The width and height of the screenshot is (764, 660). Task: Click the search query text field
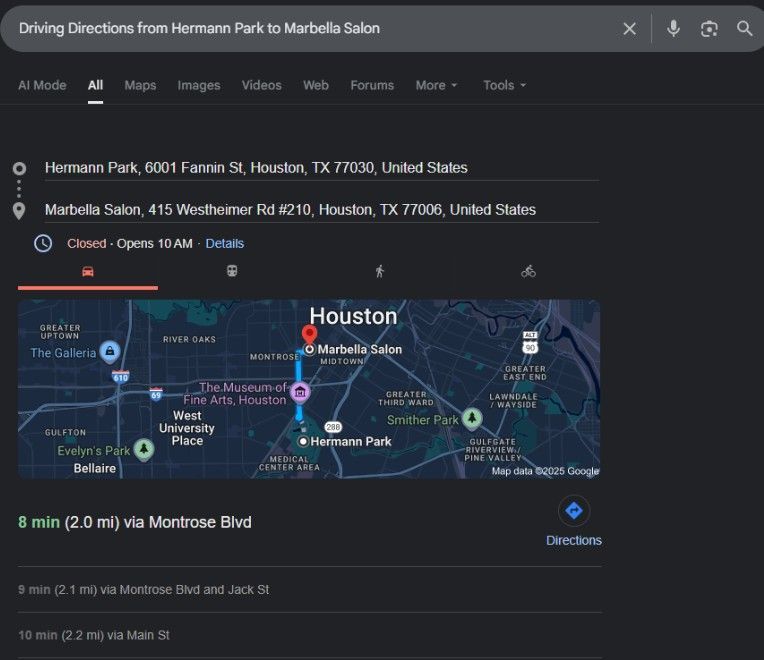(312, 29)
